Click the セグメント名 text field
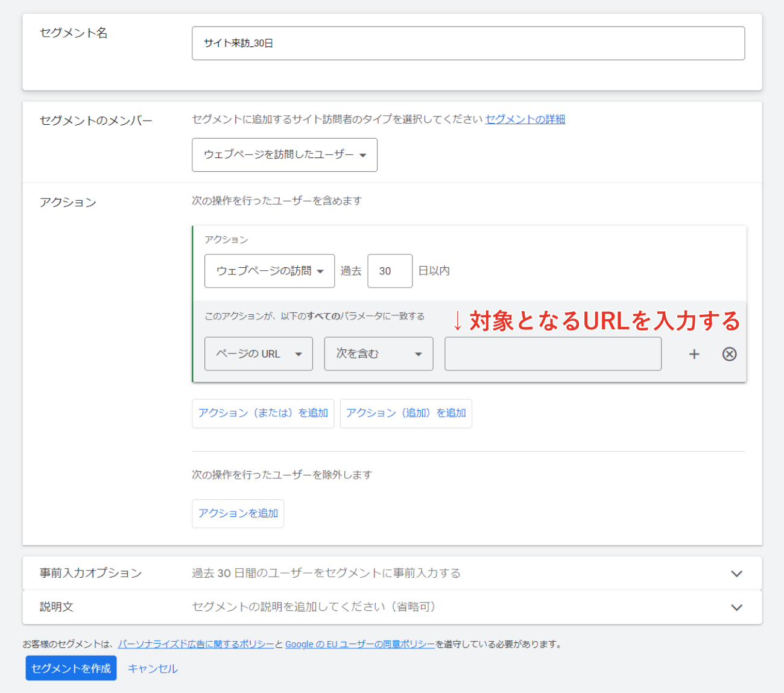 [468, 43]
